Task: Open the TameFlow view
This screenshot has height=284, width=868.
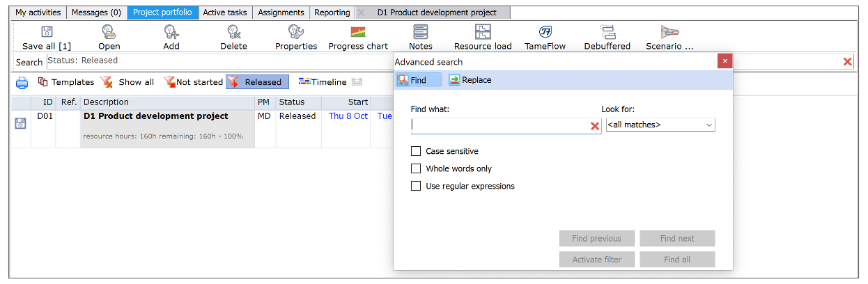Action: [x=545, y=31]
